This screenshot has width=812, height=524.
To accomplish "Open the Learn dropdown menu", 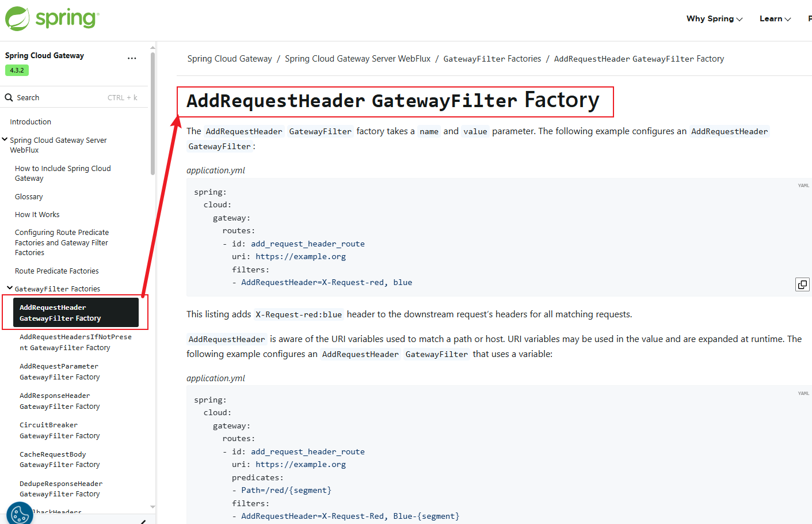I will click(x=775, y=18).
